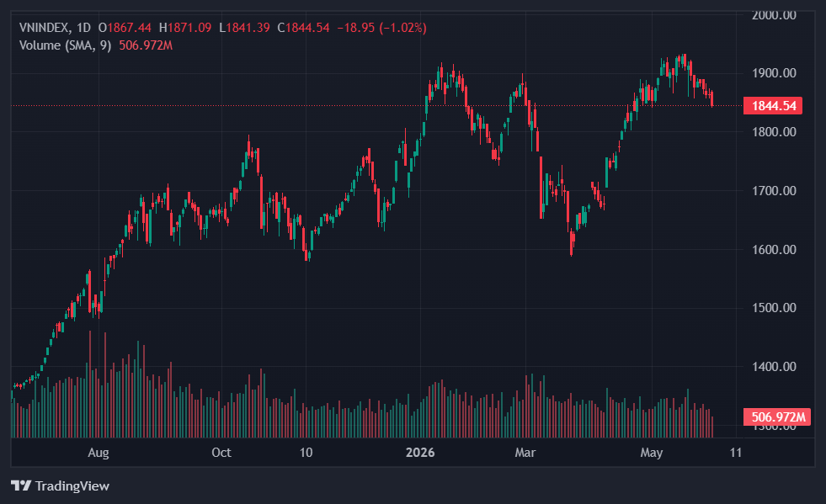Viewport: 826px width, 504px height.
Task: Select the VNINDEX symbol title
Action: point(45,28)
